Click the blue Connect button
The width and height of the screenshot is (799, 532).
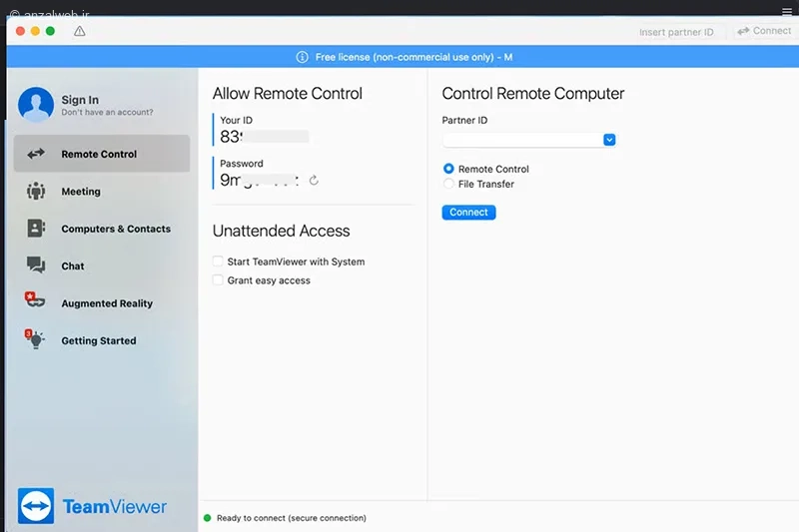(x=468, y=213)
